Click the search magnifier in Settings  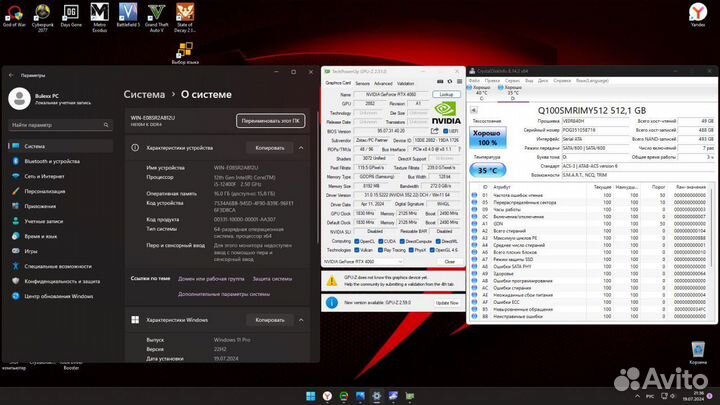tap(106, 125)
